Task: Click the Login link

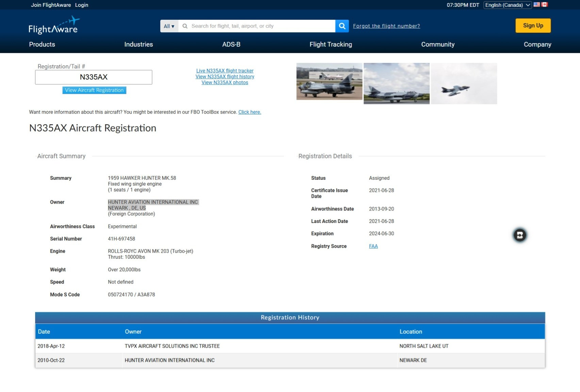Action: (x=82, y=5)
